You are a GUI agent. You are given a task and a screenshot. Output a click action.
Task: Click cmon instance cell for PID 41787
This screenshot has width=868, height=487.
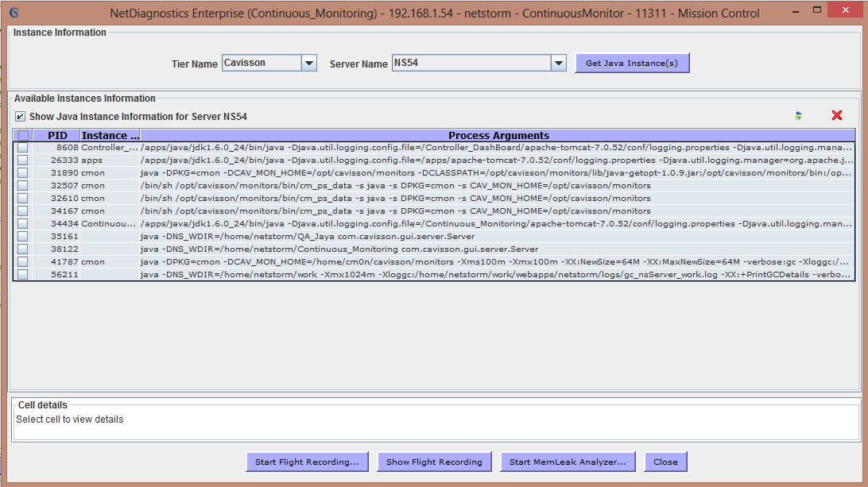(110, 262)
